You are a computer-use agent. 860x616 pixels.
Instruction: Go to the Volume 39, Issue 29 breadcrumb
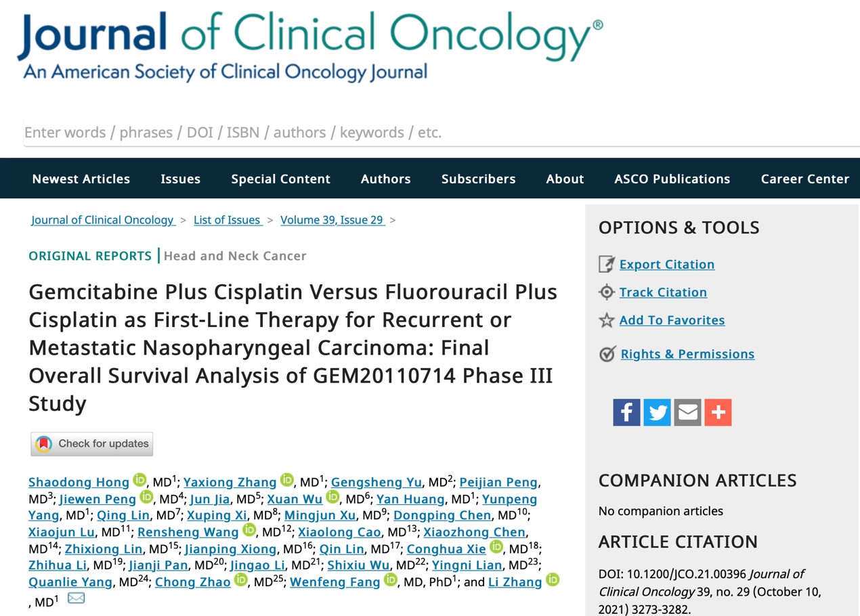[x=332, y=220]
